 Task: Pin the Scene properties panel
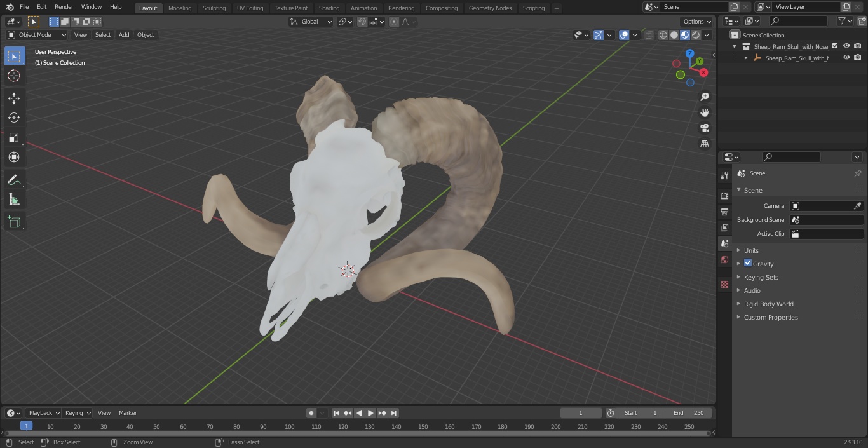[x=857, y=173]
